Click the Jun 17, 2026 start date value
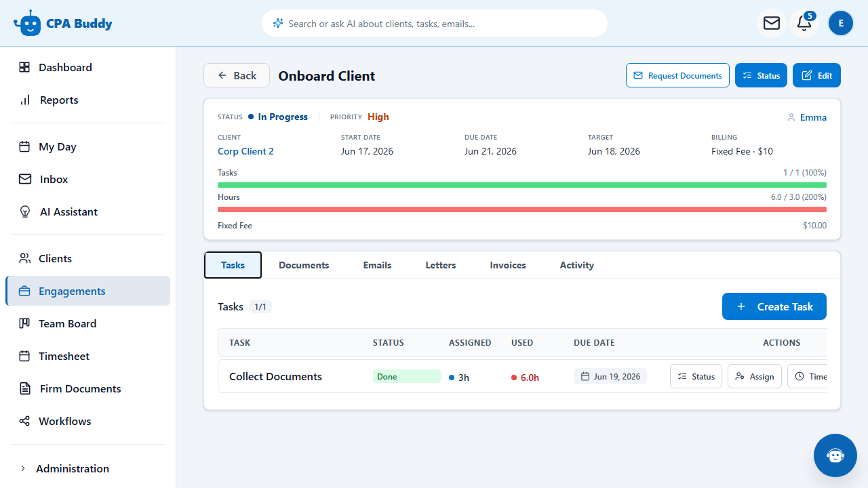This screenshot has height=488, width=868. tap(367, 151)
